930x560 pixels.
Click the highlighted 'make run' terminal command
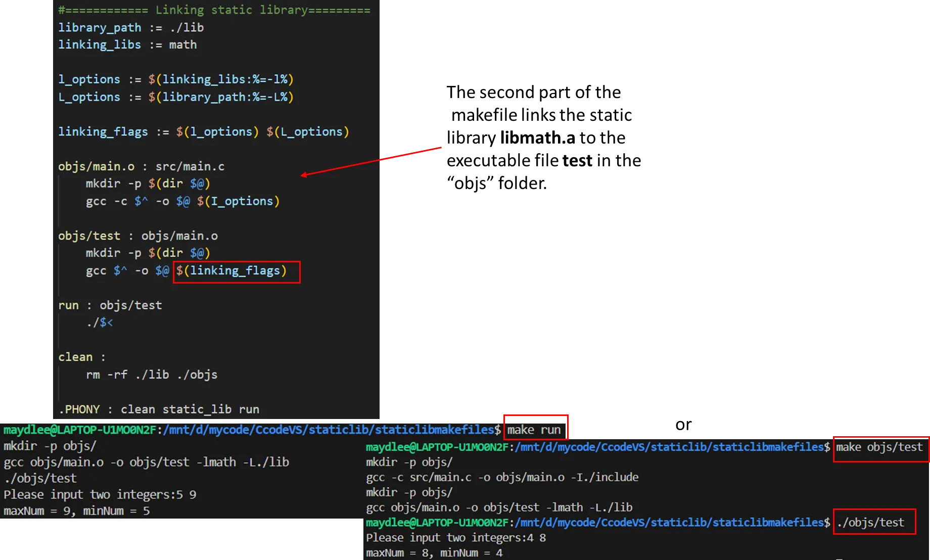coord(534,430)
